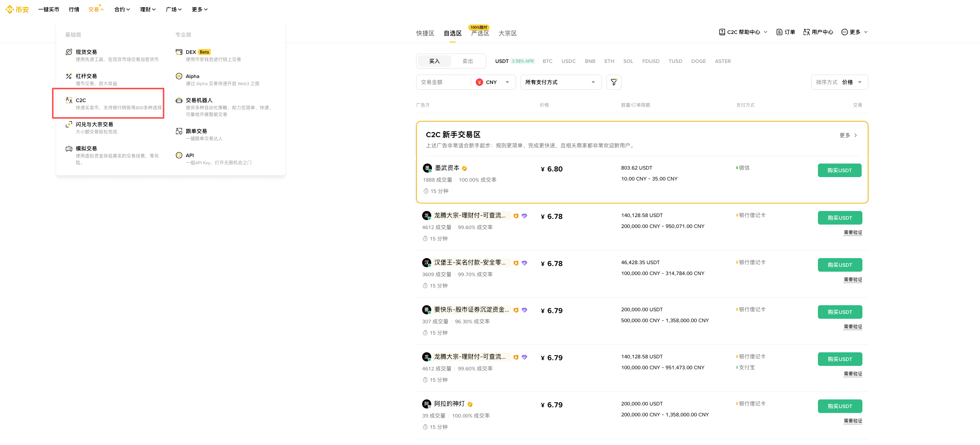The width and height of the screenshot is (980, 445).
Task: Expand the 交易 top menu
Action: (x=96, y=9)
